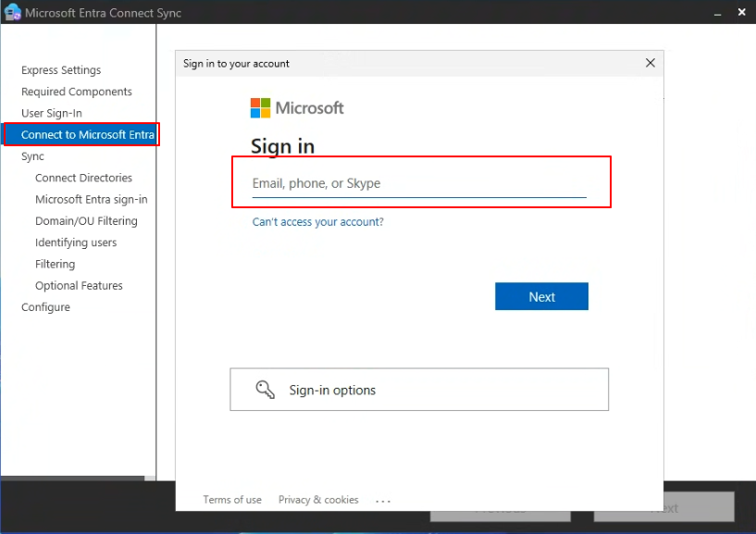Viewport: 756px width, 534px height.
Task: Click the Sign in heading text
Action: pyautogui.click(x=282, y=146)
